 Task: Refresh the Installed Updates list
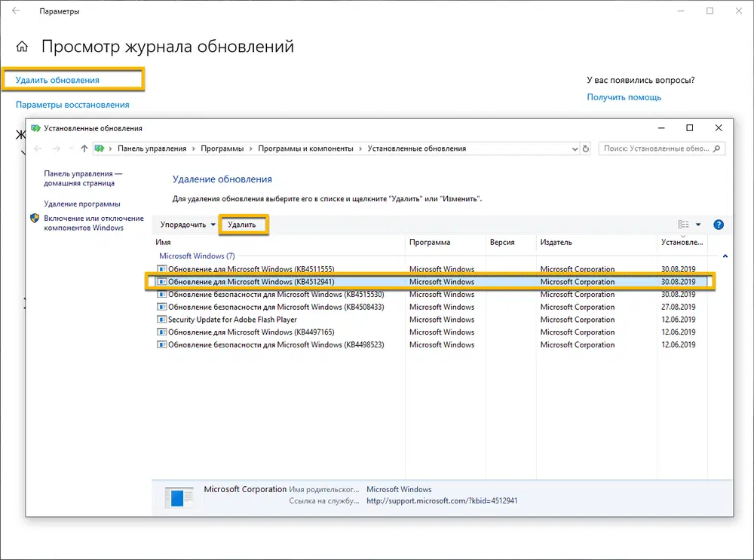[587, 148]
